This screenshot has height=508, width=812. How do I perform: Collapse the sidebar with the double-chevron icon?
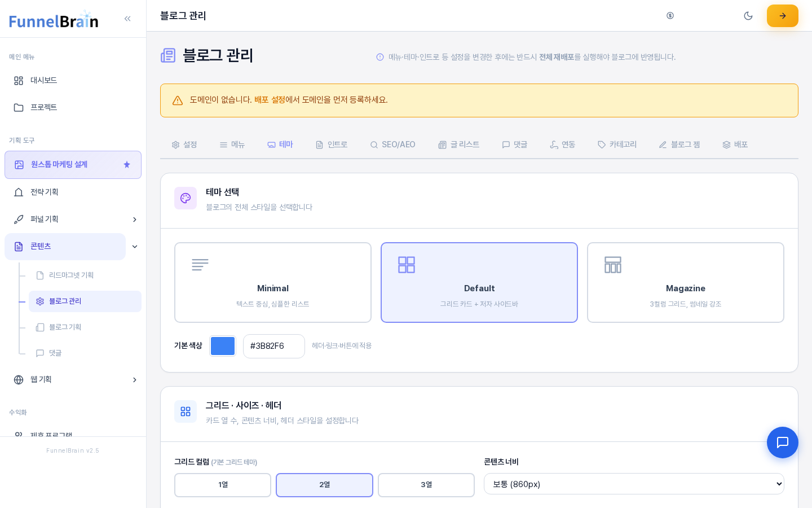click(127, 19)
